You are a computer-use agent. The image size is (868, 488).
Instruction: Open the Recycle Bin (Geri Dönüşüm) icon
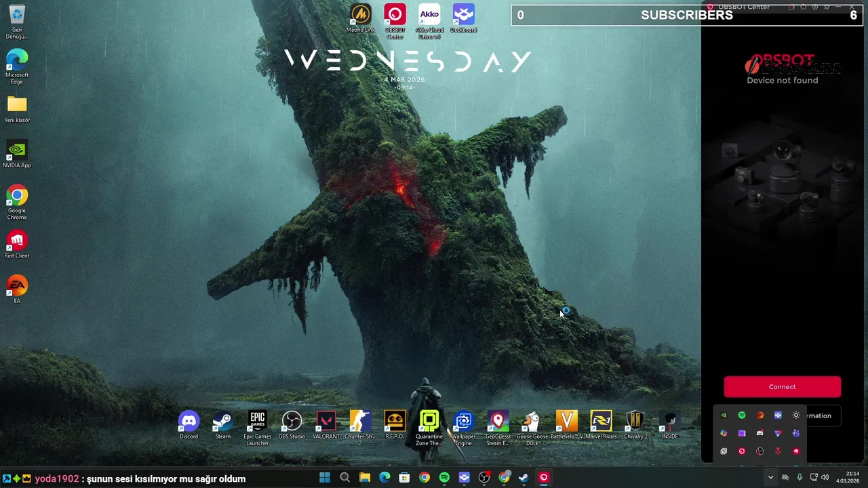tap(17, 22)
